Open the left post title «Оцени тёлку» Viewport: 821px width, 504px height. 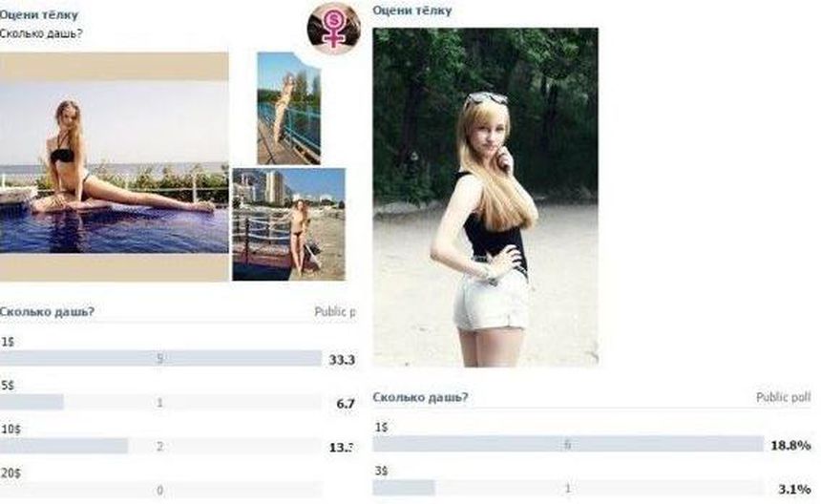(39, 14)
